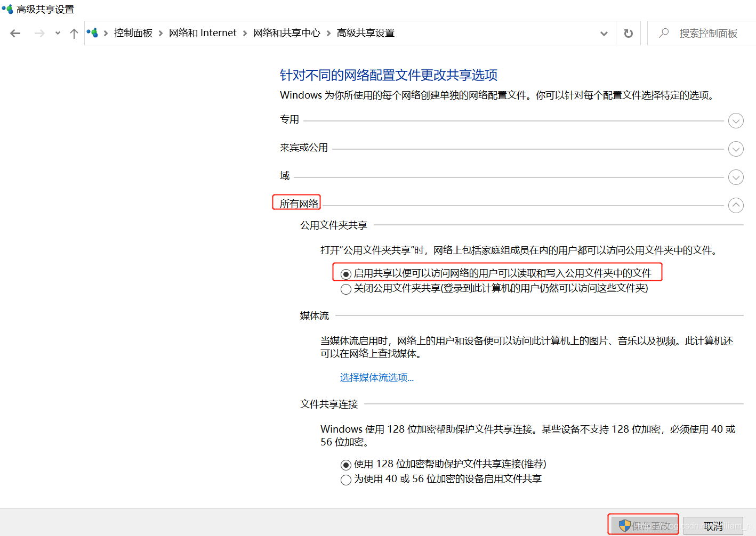Expand the chevron after 网络和 Internet breadcrumb
756x536 pixels.
(245, 33)
